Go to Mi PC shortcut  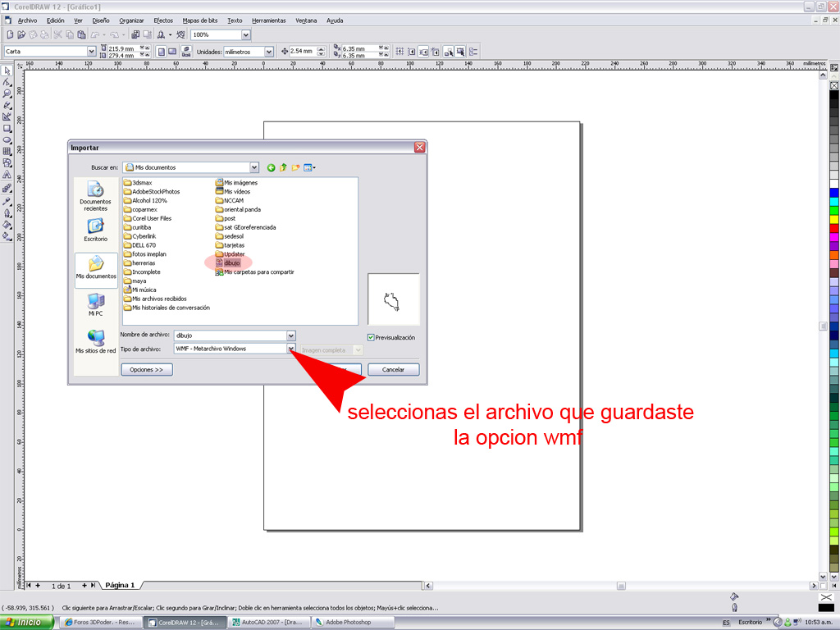(x=96, y=304)
